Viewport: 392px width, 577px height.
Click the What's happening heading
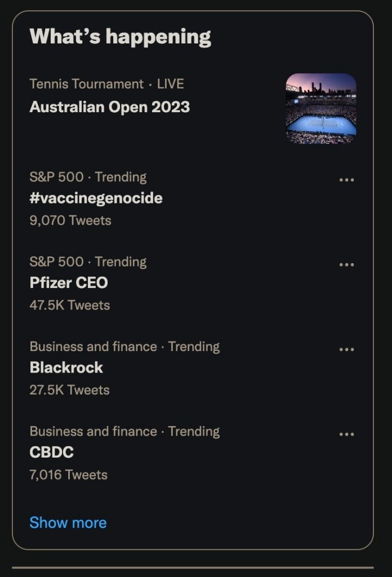pos(120,37)
